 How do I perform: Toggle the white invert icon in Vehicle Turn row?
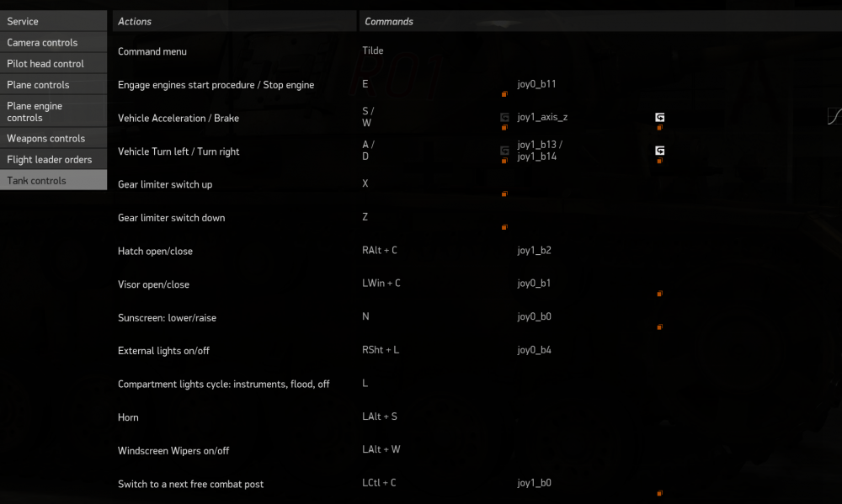point(659,151)
